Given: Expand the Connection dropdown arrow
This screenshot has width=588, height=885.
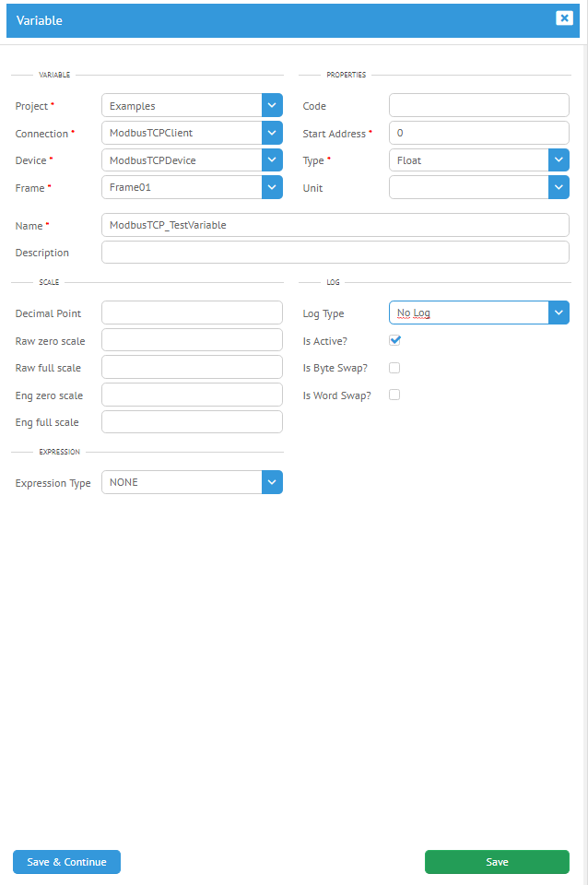Looking at the screenshot, I should click(272, 133).
